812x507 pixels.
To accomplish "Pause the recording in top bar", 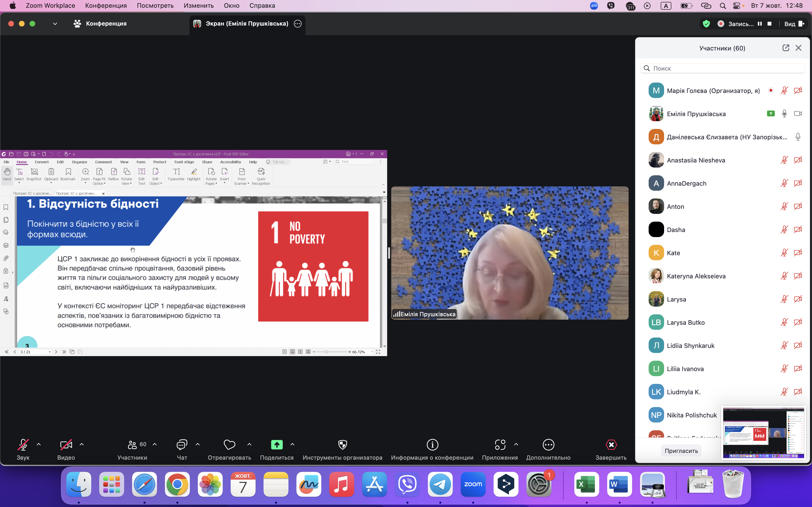I will click(x=760, y=24).
